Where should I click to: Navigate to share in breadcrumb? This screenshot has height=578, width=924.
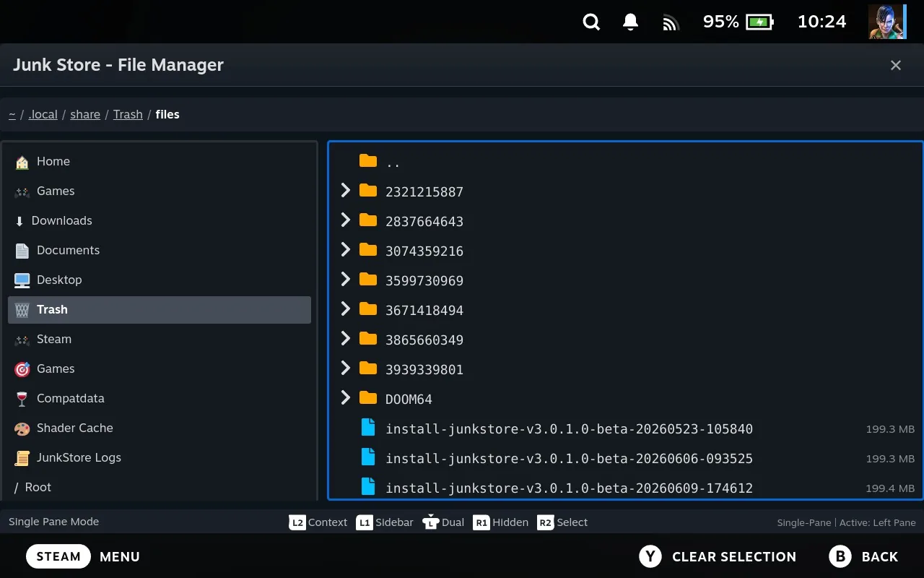coord(85,114)
